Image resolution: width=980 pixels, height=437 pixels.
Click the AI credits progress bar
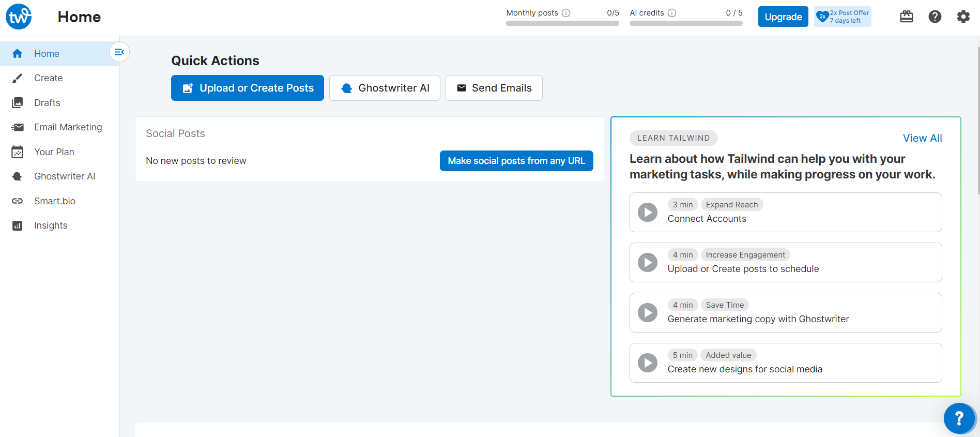coord(686,23)
